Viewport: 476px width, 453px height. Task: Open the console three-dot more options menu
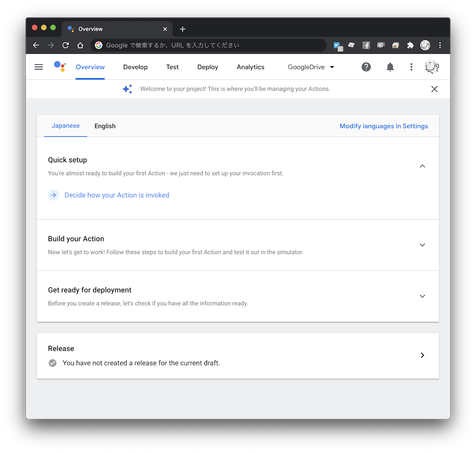(411, 67)
